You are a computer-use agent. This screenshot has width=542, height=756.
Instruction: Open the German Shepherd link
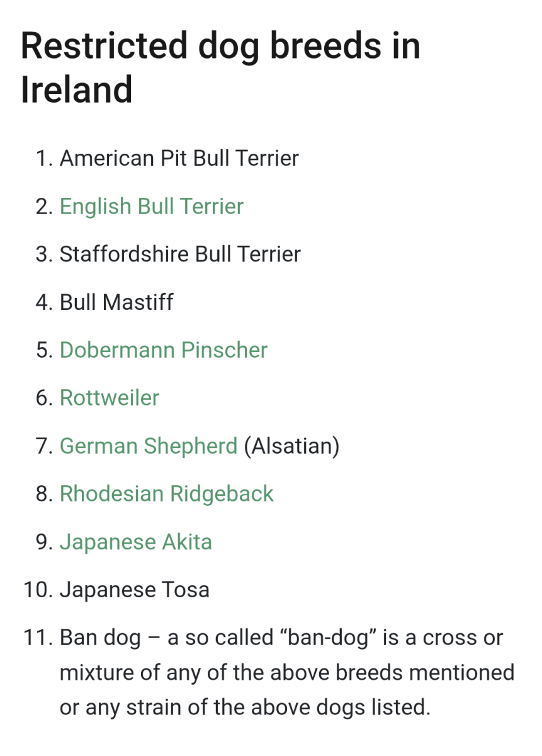pos(149,446)
